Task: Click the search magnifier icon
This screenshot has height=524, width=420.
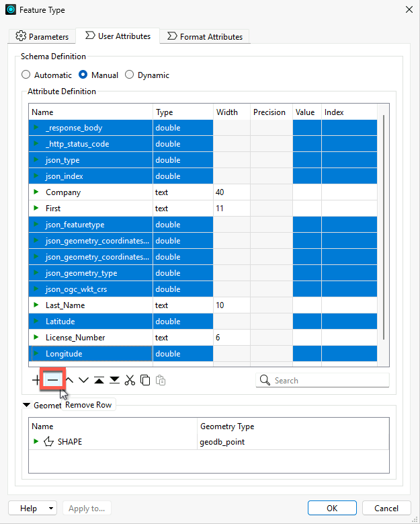Action: [265, 380]
